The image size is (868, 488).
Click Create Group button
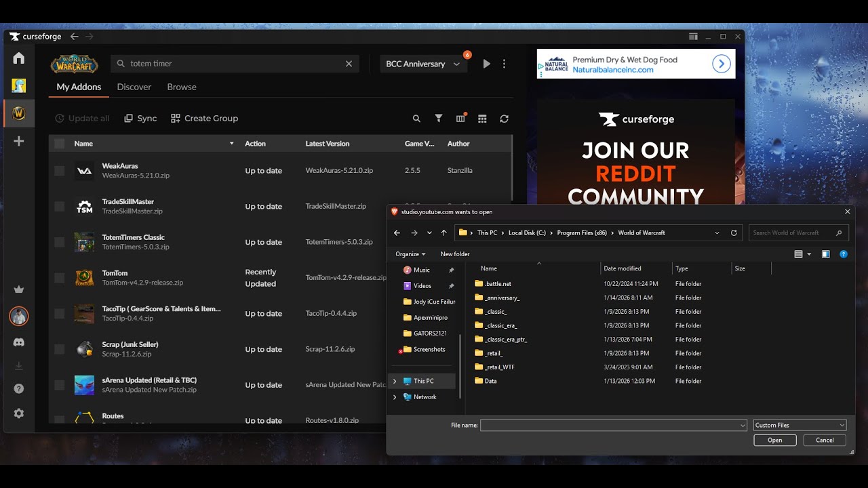coord(204,119)
